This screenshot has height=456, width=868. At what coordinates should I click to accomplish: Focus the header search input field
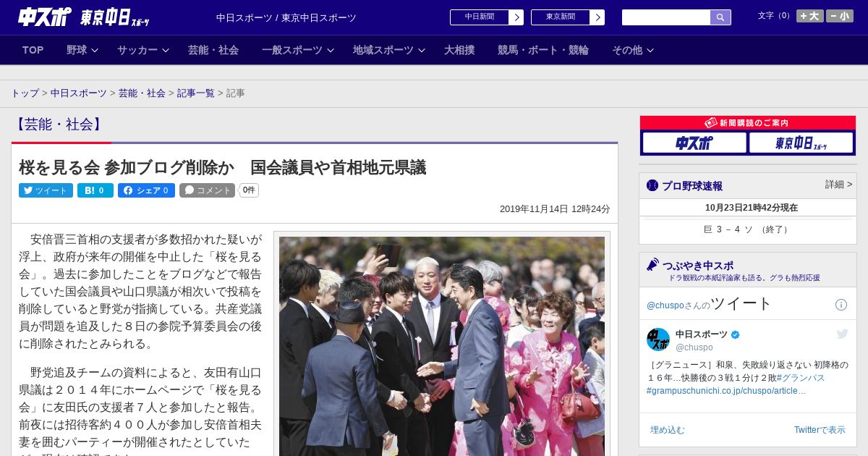coord(666,17)
